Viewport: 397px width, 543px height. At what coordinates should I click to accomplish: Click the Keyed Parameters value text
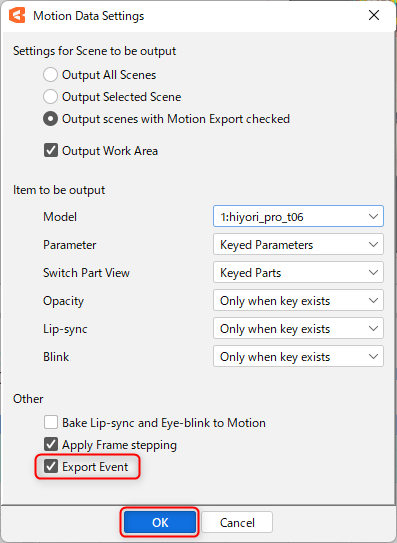pos(266,245)
